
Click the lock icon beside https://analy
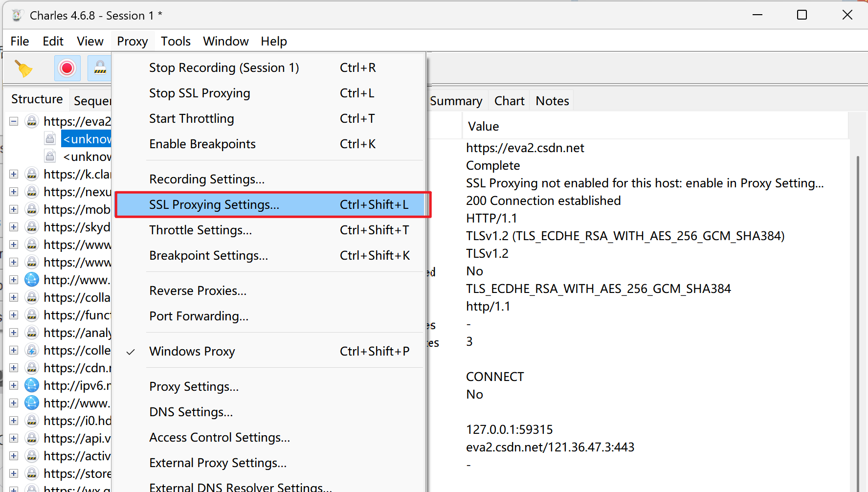tap(32, 333)
